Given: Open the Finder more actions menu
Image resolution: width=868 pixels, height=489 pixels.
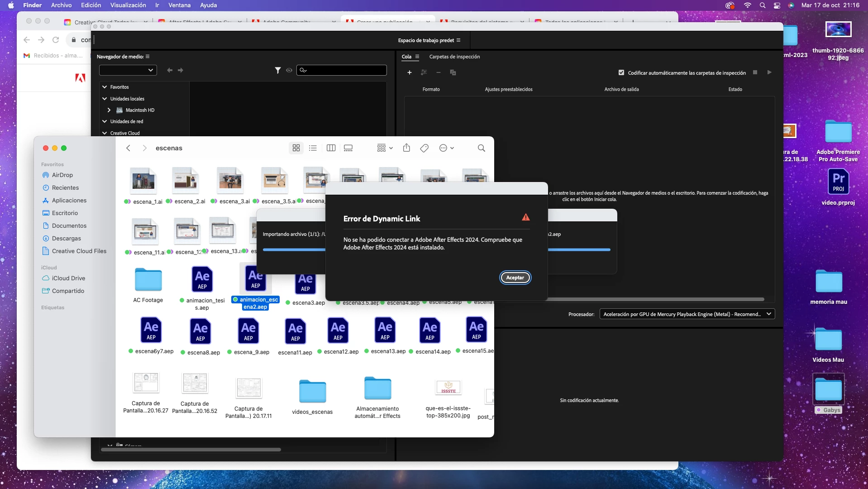Looking at the screenshot, I should tap(447, 148).
